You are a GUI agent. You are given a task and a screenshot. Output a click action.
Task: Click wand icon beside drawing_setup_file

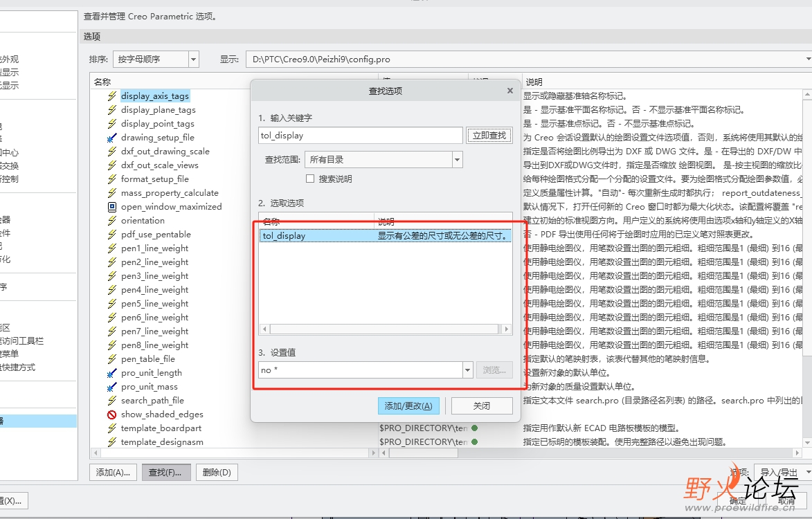point(112,138)
